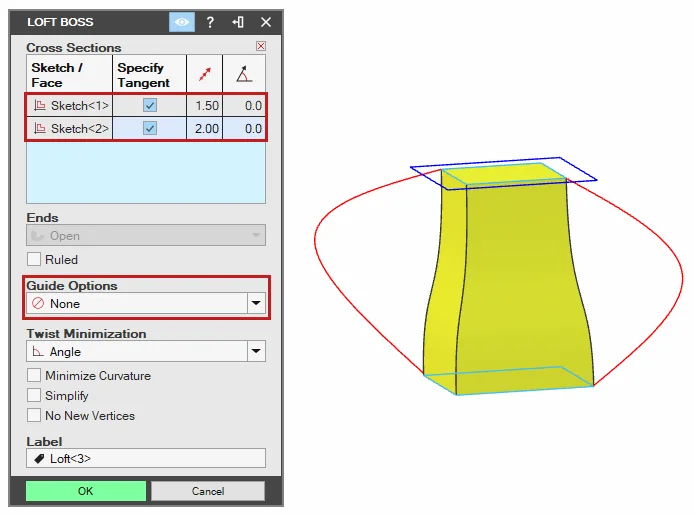The image size is (694, 515).
Task: Edit the 0.0 angle cell for Sketch<1>
Action: [x=244, y=105]
